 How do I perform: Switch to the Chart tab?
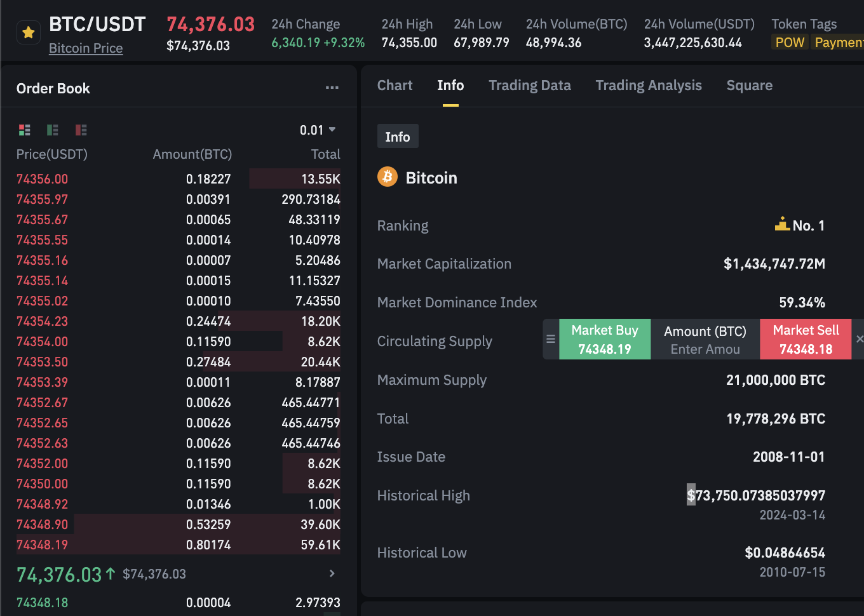point(395,85)
